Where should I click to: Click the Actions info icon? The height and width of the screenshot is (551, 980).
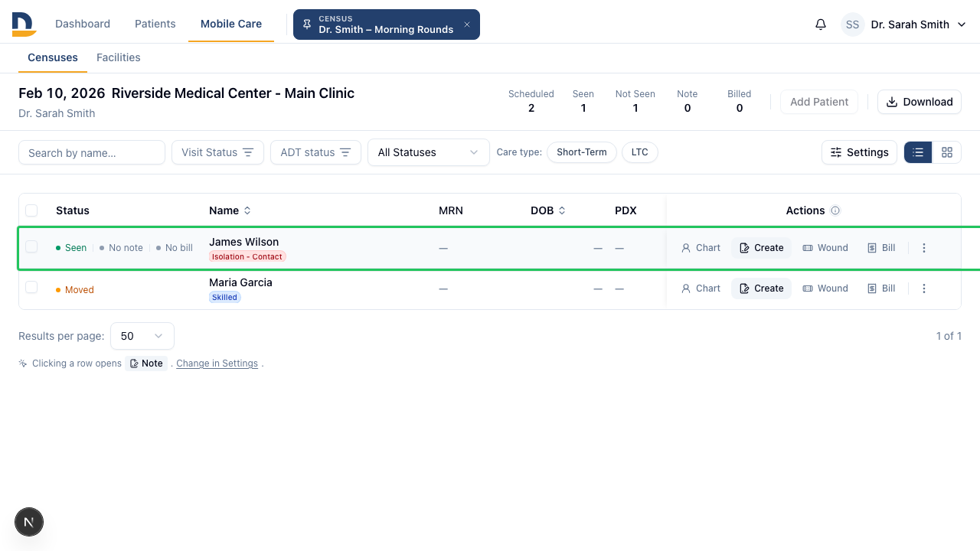[835, 210]
